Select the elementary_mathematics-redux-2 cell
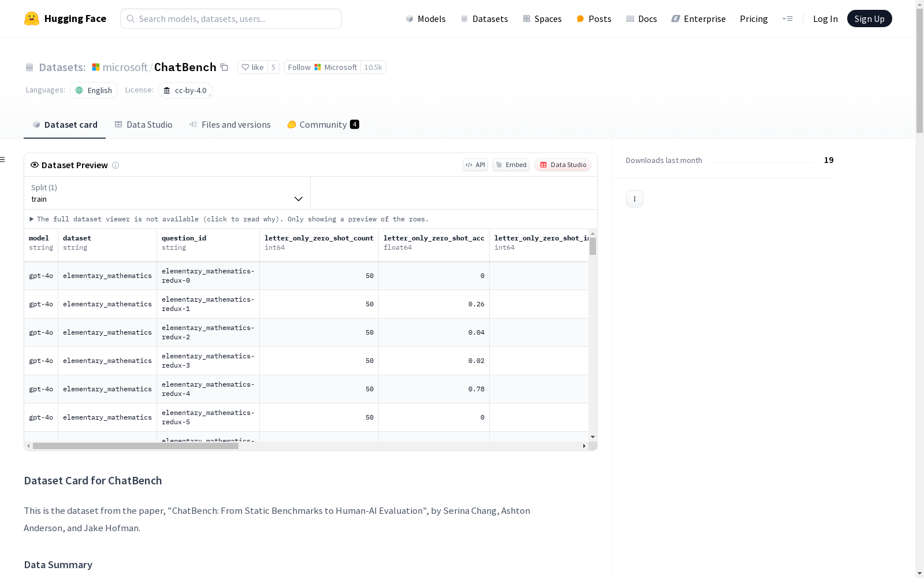This screenshot has height=578, width=924. (x=208, y=332)
